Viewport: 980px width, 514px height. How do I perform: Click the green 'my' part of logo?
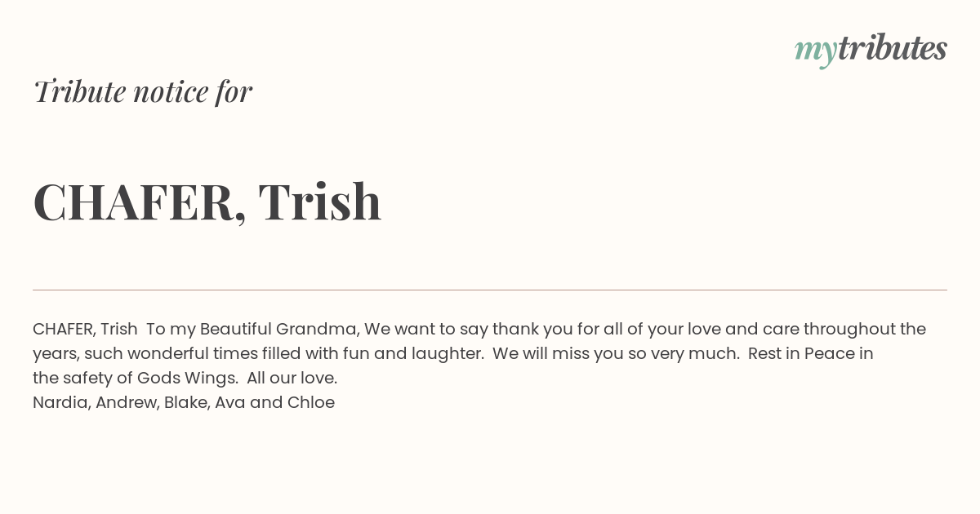tap(816, 51)
